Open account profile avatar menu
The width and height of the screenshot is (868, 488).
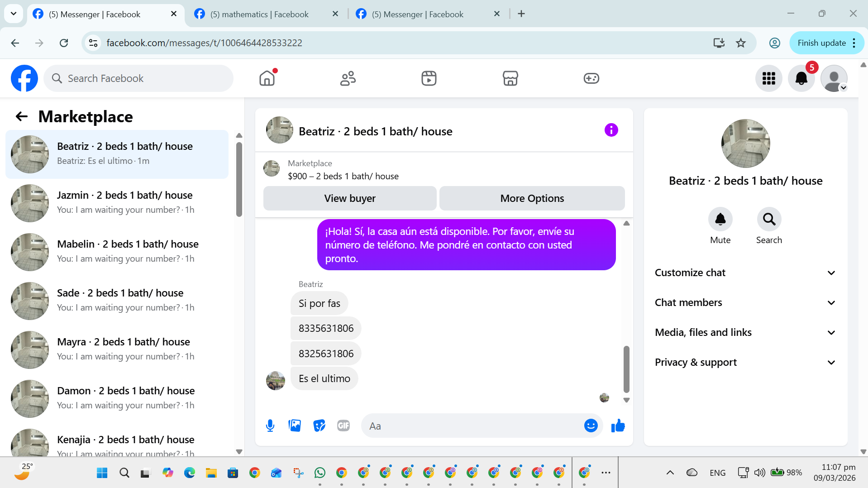[x=834, y=78]
